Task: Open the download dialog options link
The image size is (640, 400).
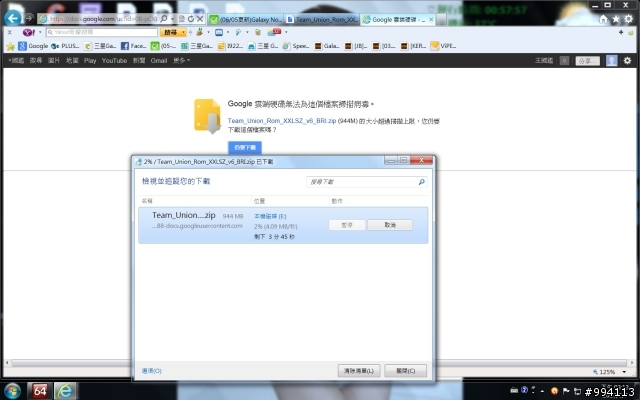Action: (x=151, y=371)
